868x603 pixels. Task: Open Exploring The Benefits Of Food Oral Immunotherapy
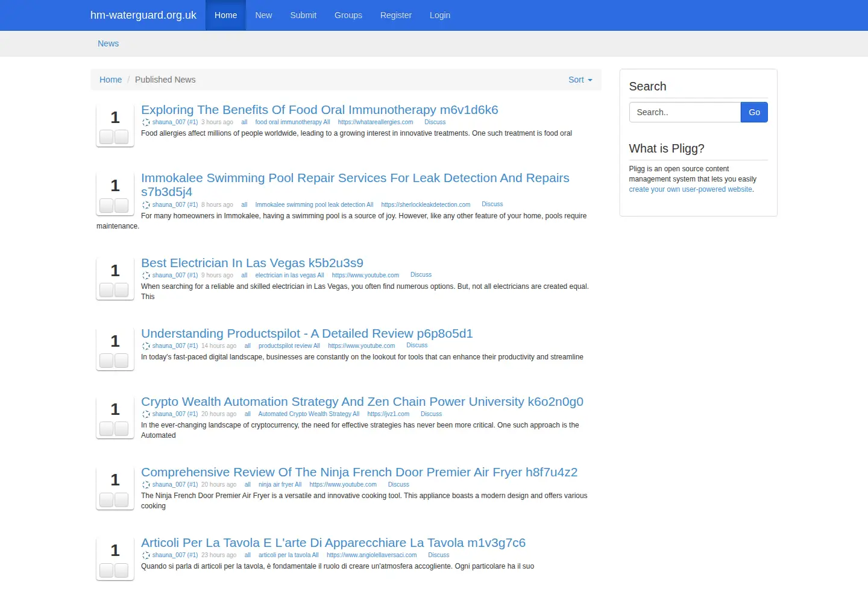pos(319,110)
